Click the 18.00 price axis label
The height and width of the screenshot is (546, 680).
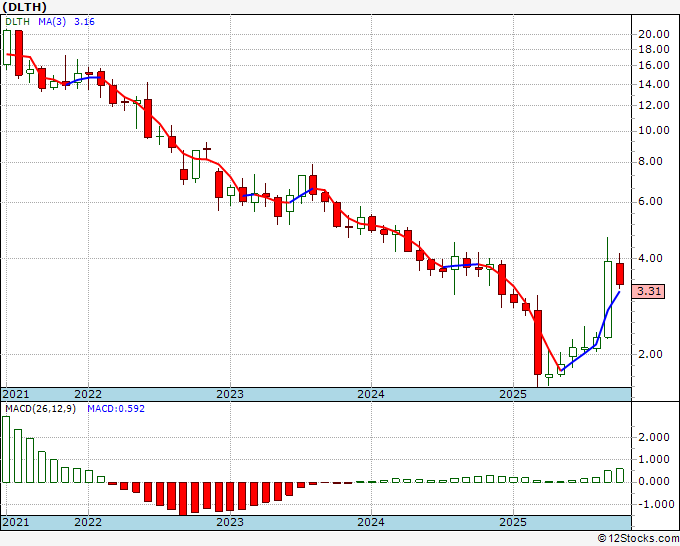click(653, 49)
